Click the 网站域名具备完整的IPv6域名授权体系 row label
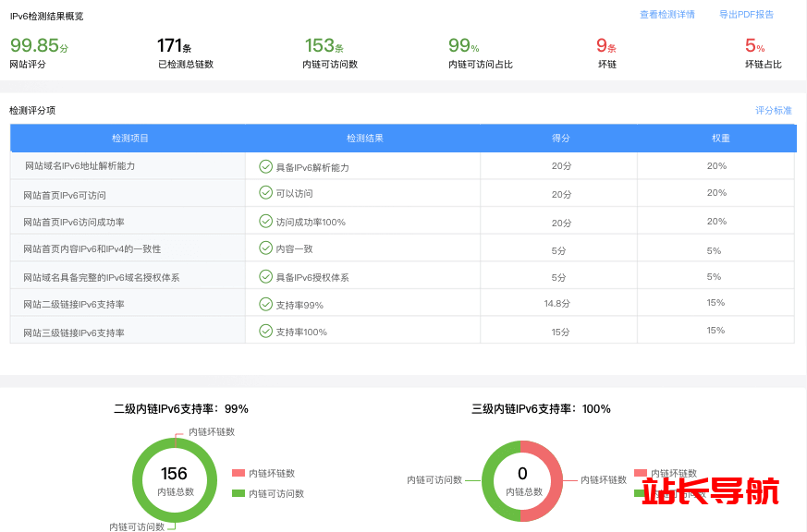The width and height of the screenshot is (807, 532). [101, 278]
